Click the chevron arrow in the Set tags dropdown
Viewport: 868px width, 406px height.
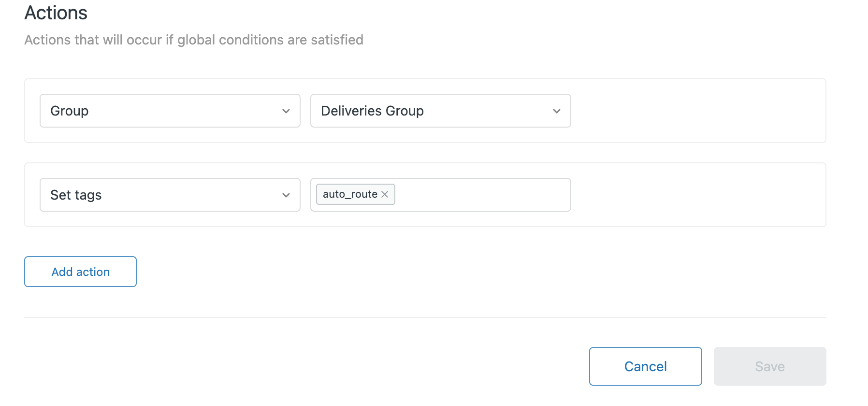pyautogui.click(x=286, y=195)
